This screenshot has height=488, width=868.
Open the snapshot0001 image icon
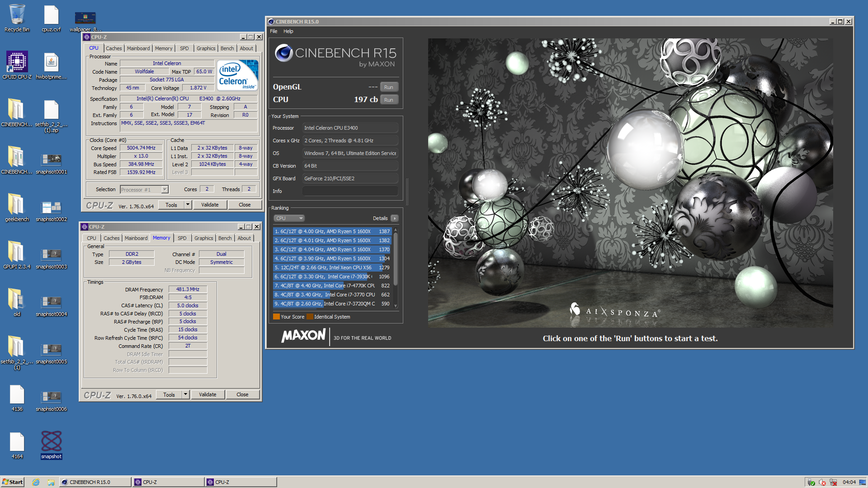pyautogui.click(x=51, y=164)
